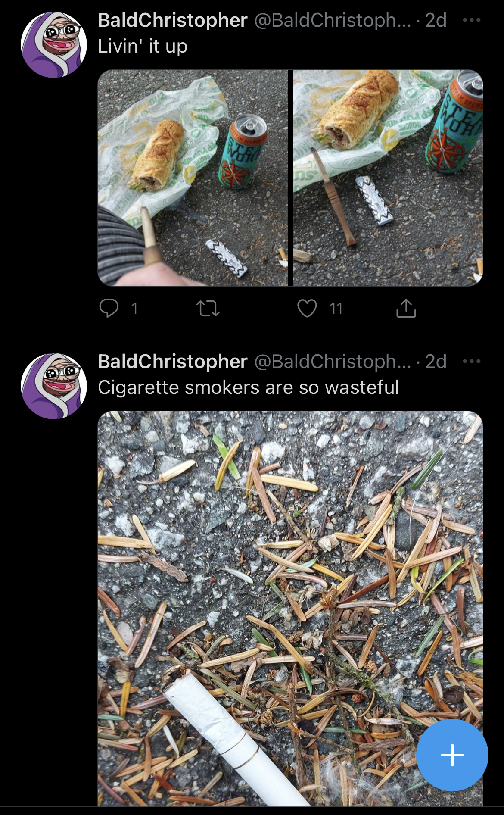Open BaldChristopher name on second tweet

pos(173,362)
